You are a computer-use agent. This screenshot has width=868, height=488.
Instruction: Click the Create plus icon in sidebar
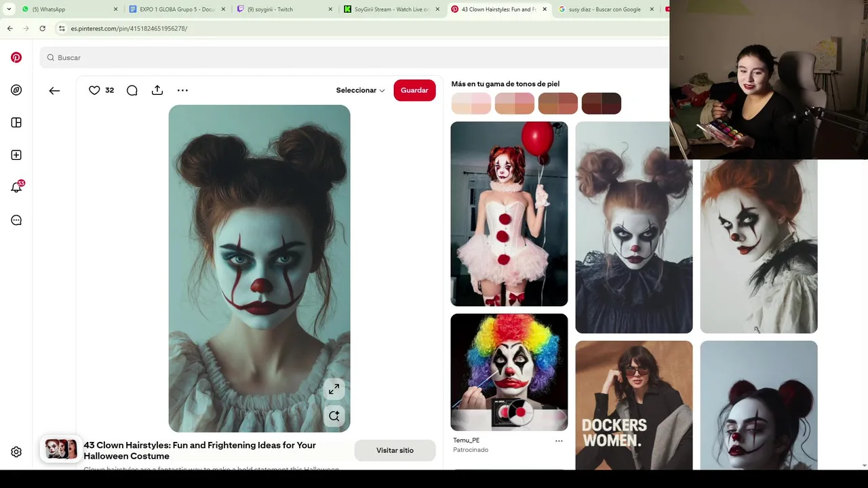point(16,155)
